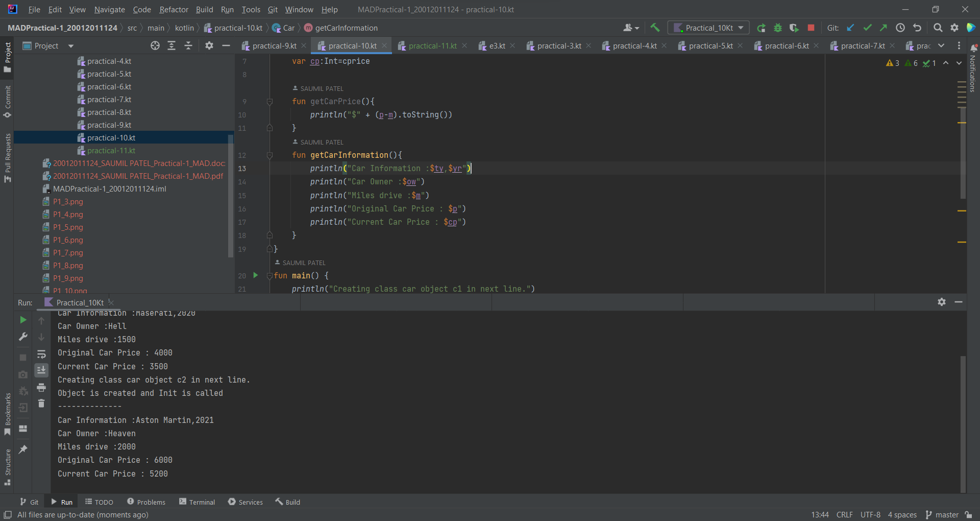Viewport: 980px width, 521px height.
Task: Hide the Run tool window
Action: [959, 302]
